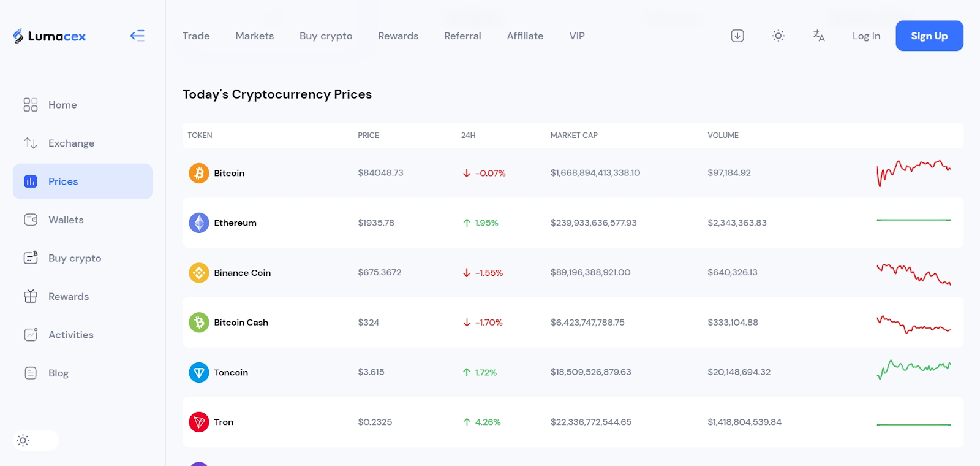Go to Exchange in sidebar
Viewport: 980px width, 466px height.
[71, 143]
